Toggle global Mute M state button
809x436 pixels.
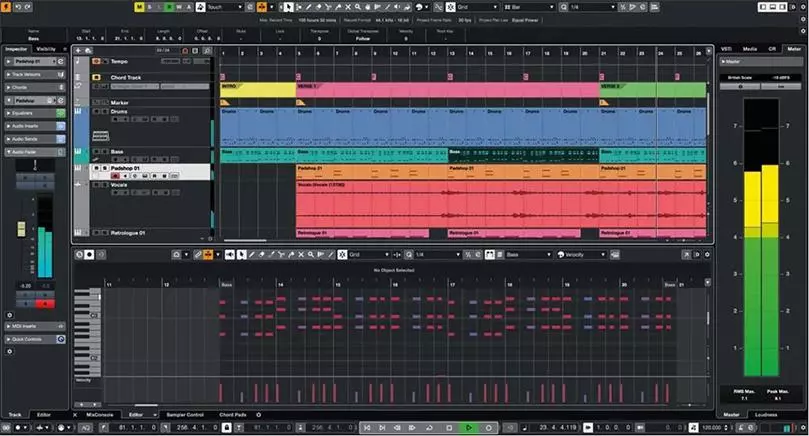[x=139, y=7]
